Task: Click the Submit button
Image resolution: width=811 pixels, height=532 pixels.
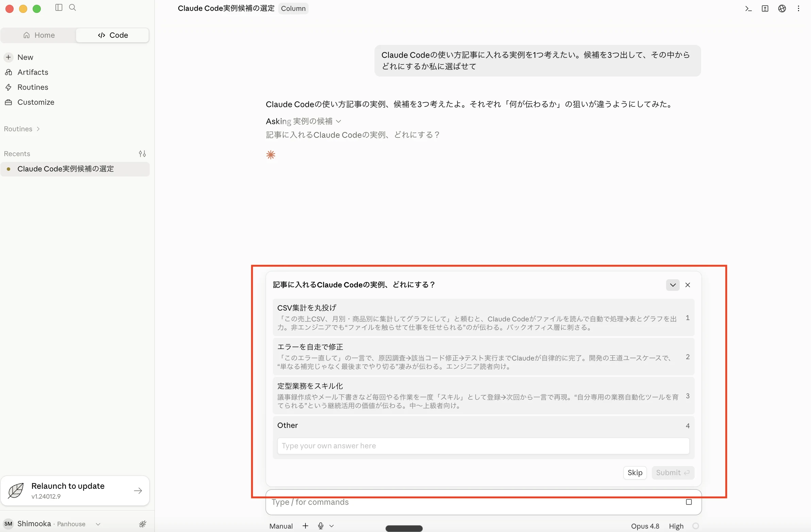Action: coord(673,473)
